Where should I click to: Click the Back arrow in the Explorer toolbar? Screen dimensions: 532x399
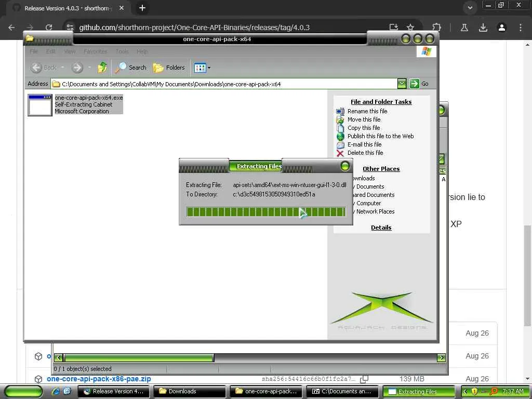pyautogui.click(x=36, y=68)
